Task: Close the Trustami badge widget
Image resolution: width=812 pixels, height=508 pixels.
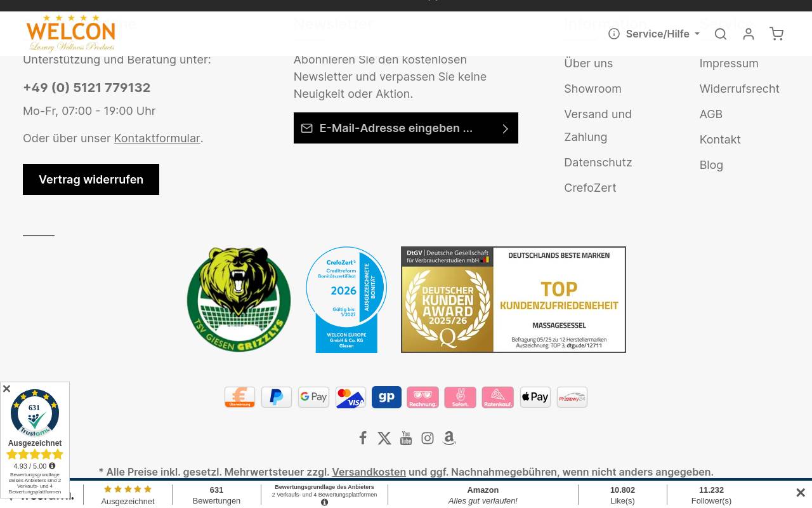Action: [x=6, y=389]
